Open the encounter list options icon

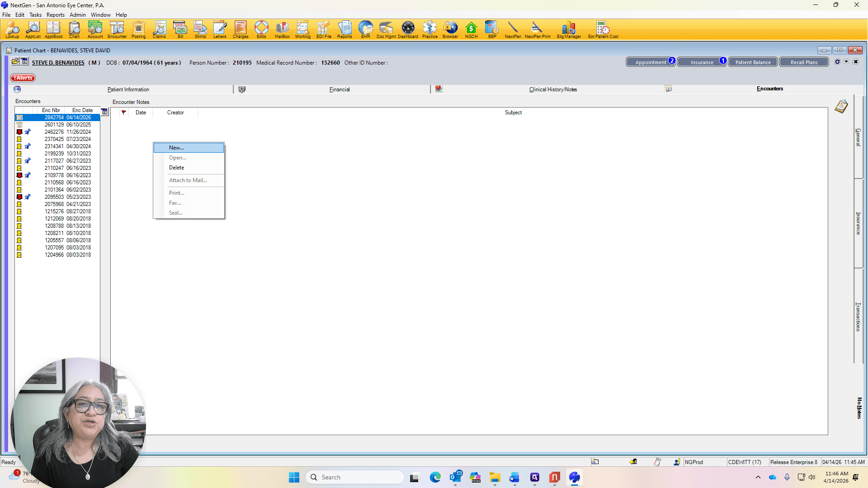[x=104, y=112]
